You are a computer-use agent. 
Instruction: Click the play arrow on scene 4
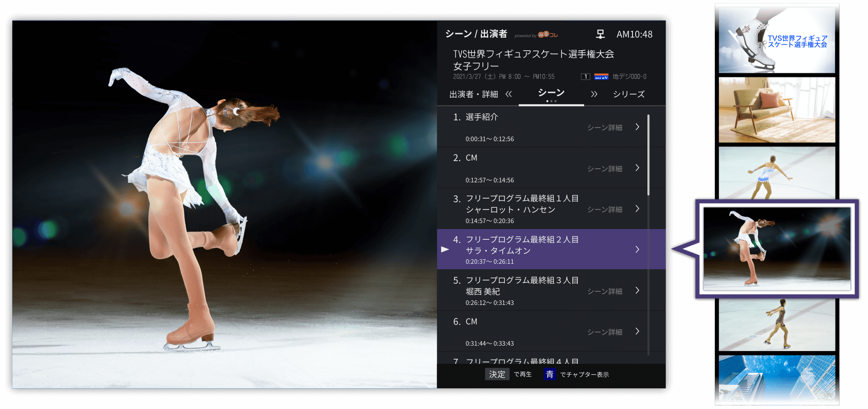(x=445, y=250)
